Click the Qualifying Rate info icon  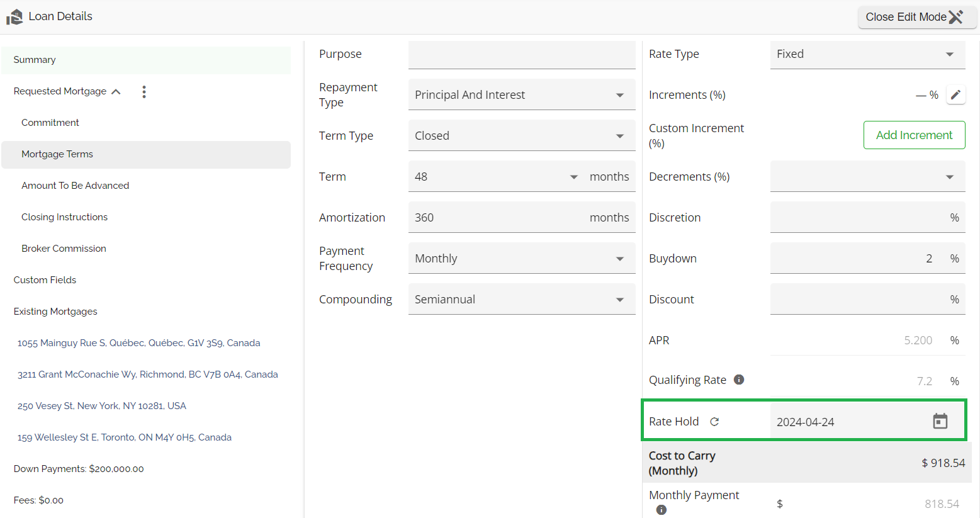point(739,380)
